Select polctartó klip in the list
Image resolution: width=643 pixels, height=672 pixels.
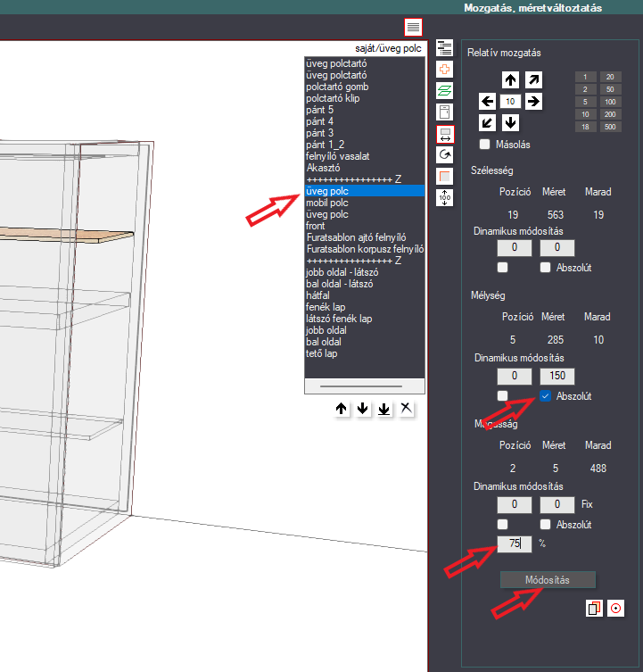click(x=365, y=98)
